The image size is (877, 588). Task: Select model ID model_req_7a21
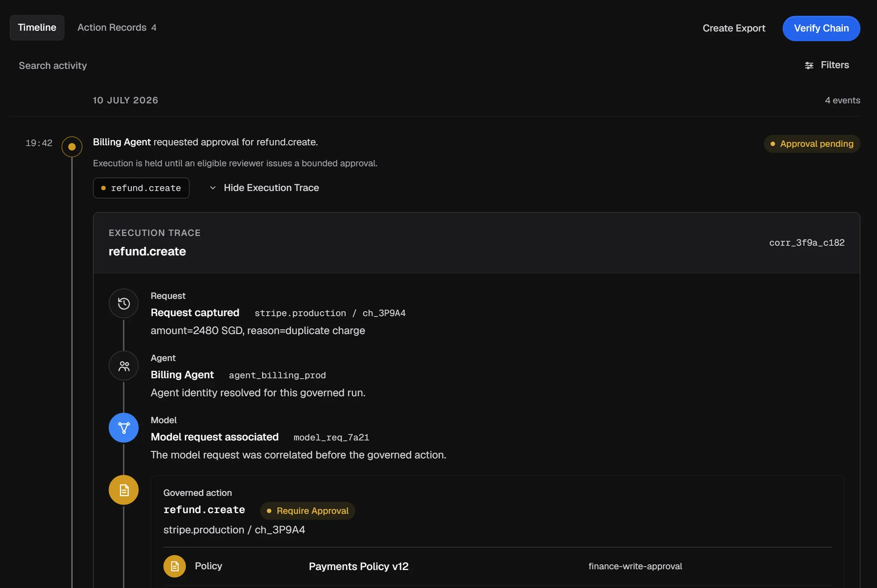click(x=331, y=437)
